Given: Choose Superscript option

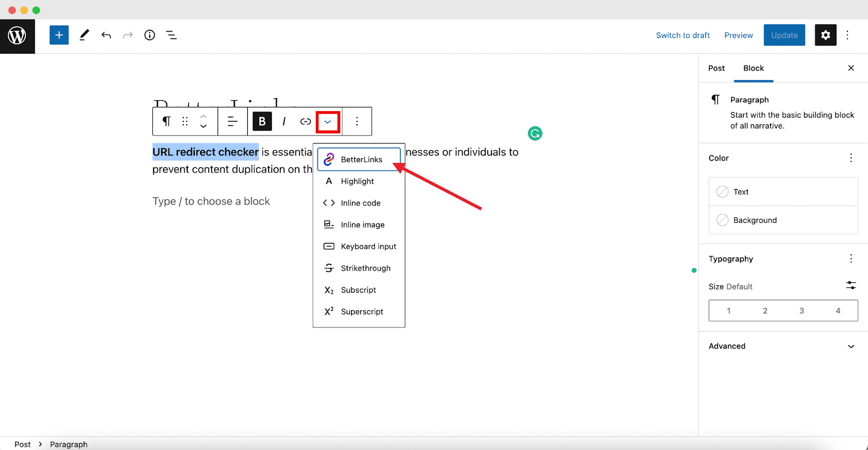Looking at the screenshot, I should click(359, 311).
